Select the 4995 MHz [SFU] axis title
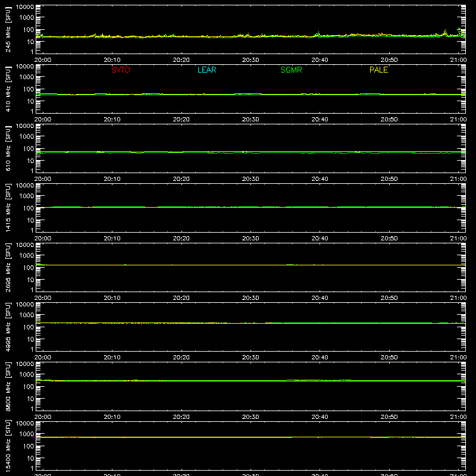Image resolution: width=476 pixels, height=476 pixels. pyautogui.click(x=8, y=327)
